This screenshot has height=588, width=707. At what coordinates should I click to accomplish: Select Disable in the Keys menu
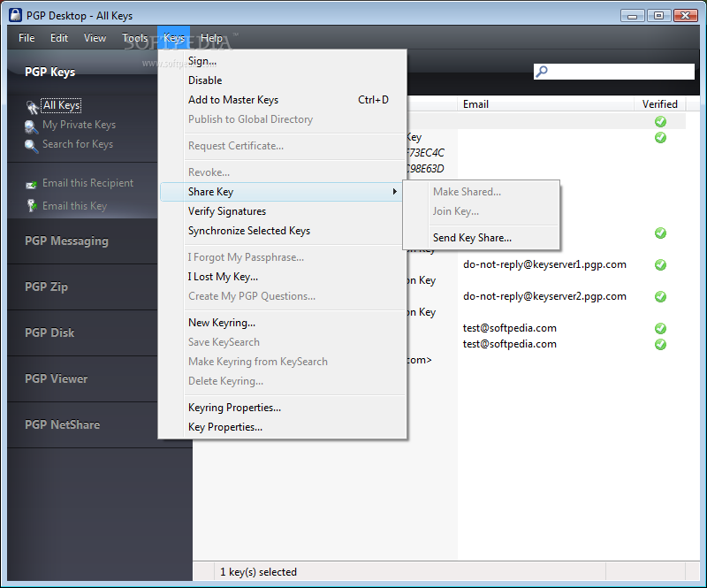(x=282, y=80)
